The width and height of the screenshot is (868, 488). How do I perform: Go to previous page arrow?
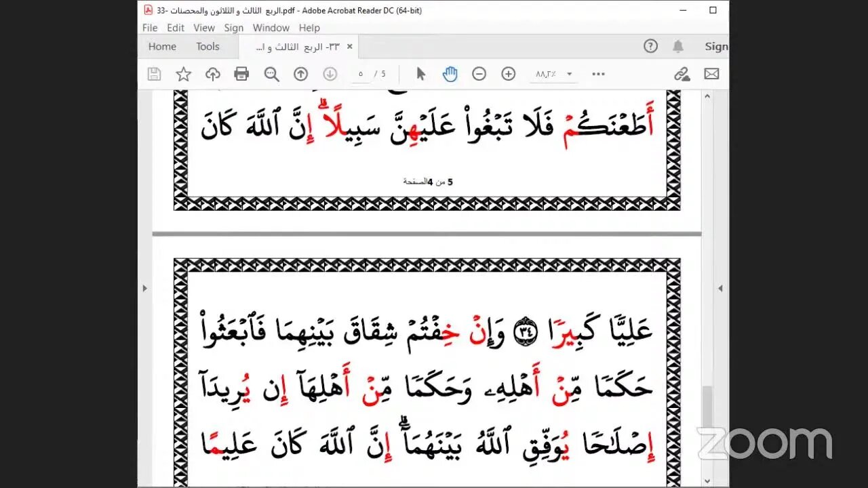tap(301, 74)
